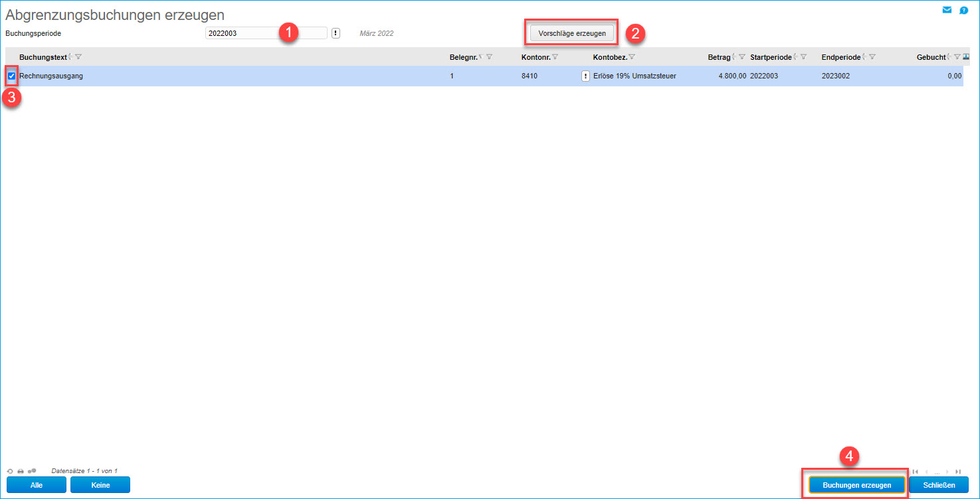980x499 pixels.
Task: Click the refresh icon above Alle
Action: pyautogui.click(x=10, y=470)
